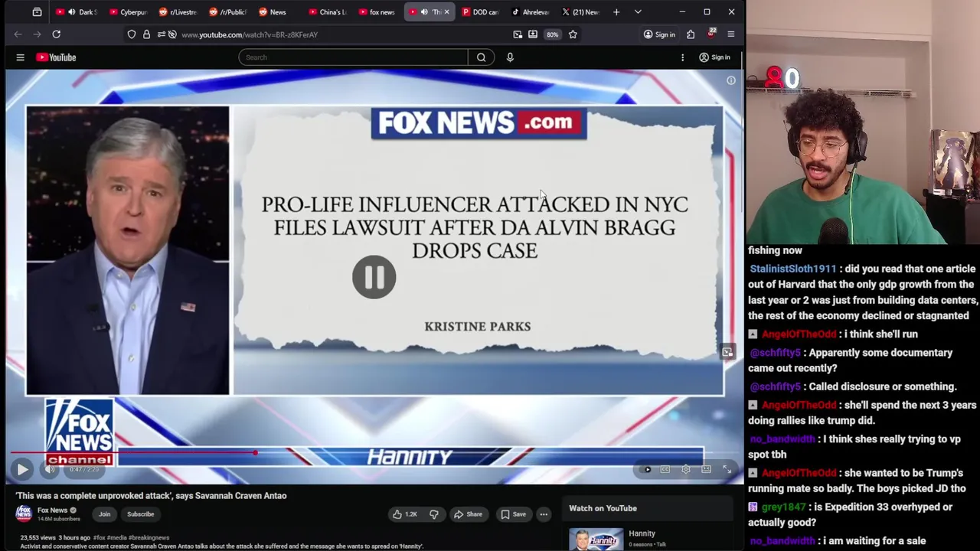980x551 pixels.
Task: Open the player settings gear
Action: click(x=686, y=469)
